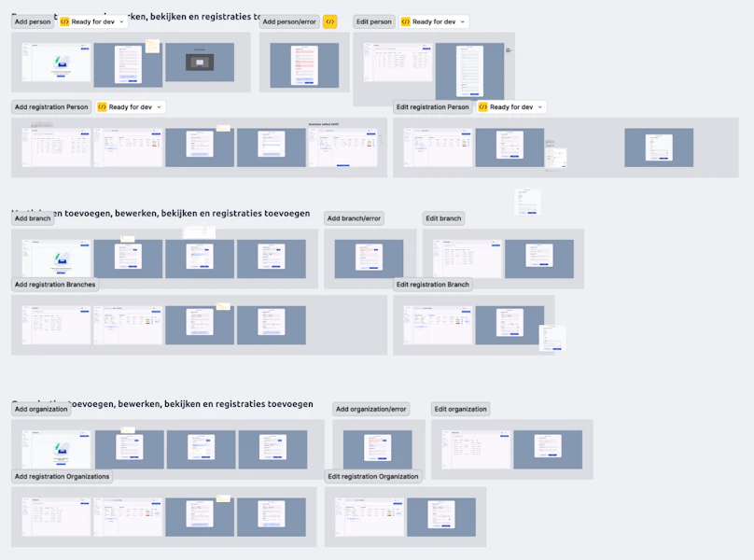Select the error form thumbnail in Add branch/error
The width and height of the screenshot is (754, 560).
(x=369, y=259)
